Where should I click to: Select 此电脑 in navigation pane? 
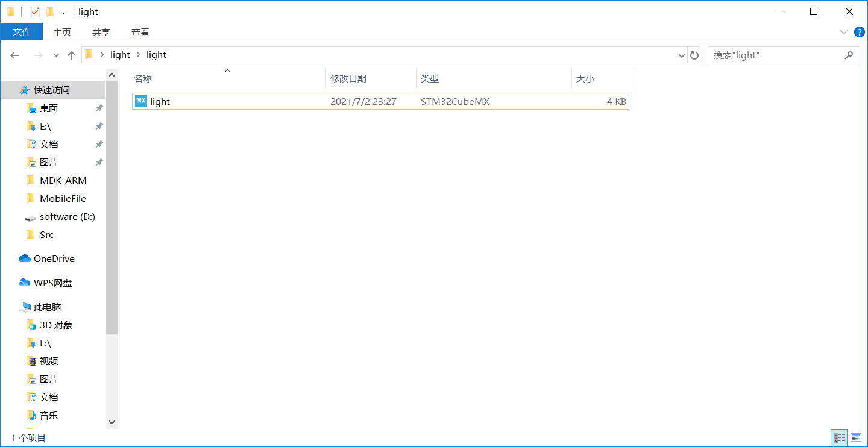pyautogui.click(x=47, y=307)
